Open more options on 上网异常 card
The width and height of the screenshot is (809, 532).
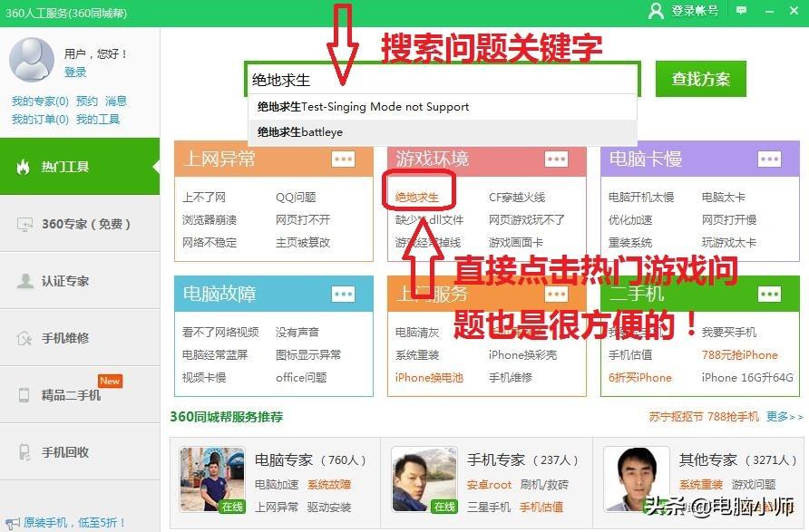343,160
